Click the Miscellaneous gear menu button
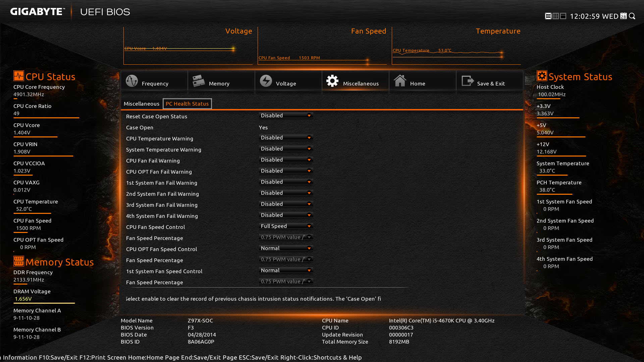Screen dimensions: 644x362 click(x=332, y=81)
